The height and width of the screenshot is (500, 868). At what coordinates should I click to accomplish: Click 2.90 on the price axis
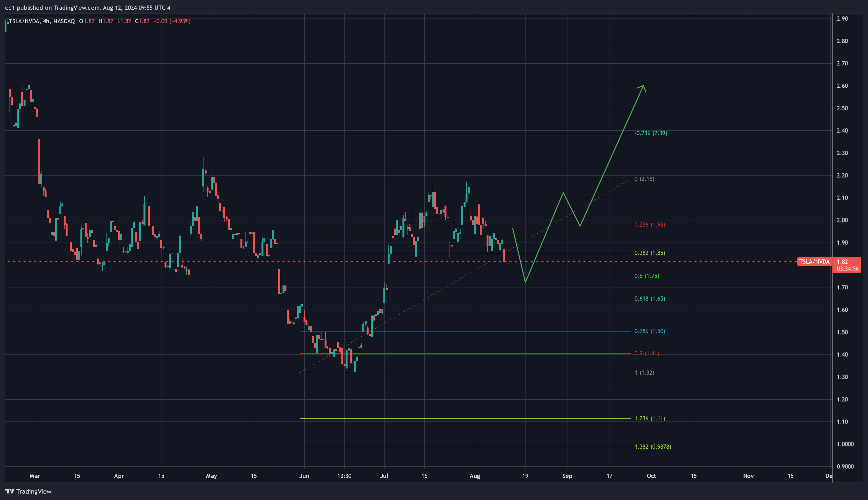[842, 19]
